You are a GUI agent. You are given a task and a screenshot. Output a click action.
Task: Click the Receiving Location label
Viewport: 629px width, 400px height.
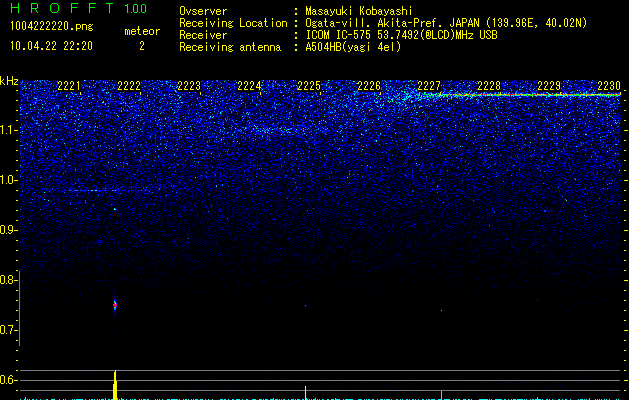(233, 23)
